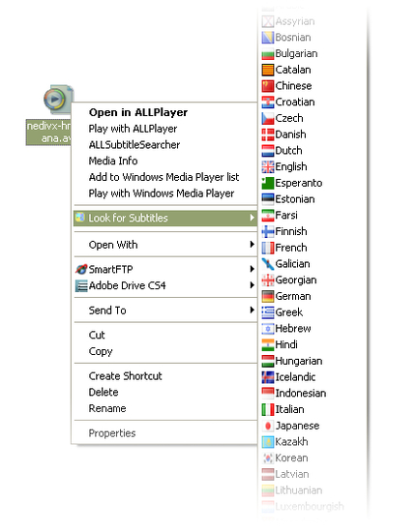Choose Create Shortcut
417x532 pixels.
click(125, 376)
